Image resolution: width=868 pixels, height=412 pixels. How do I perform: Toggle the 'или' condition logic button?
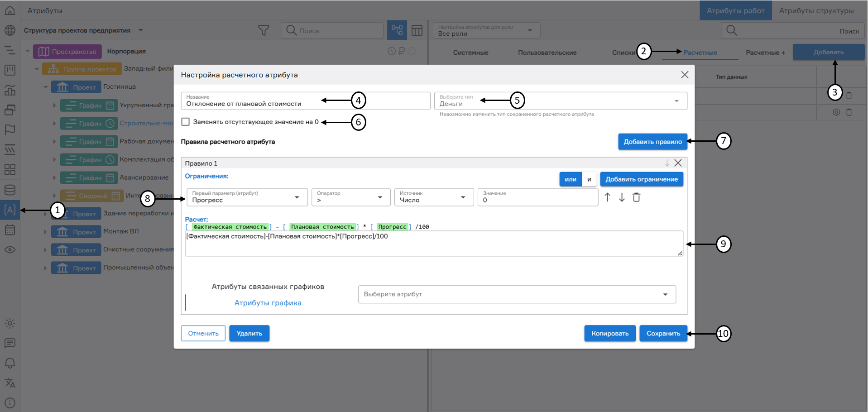point(570,179)
